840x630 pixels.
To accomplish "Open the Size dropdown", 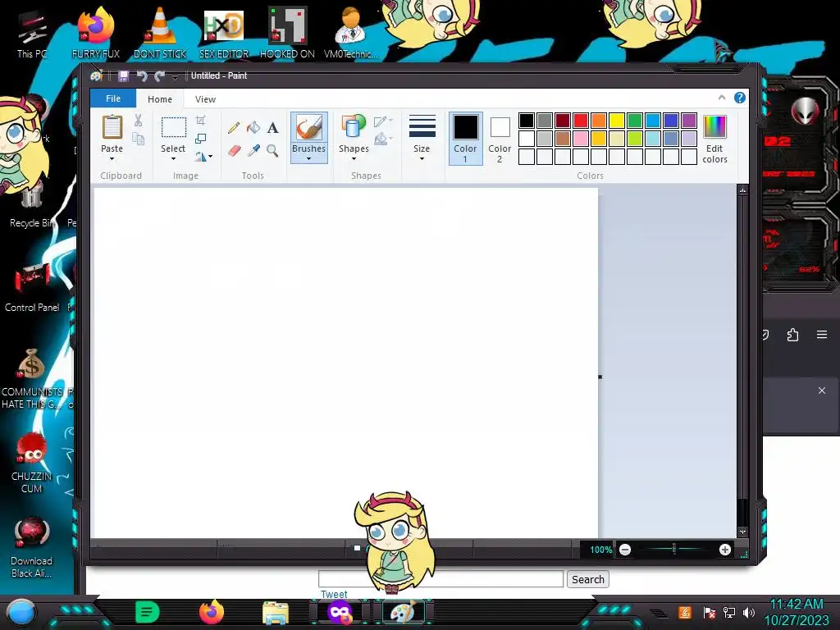I will pyautogui.click(x=422, y=137).
